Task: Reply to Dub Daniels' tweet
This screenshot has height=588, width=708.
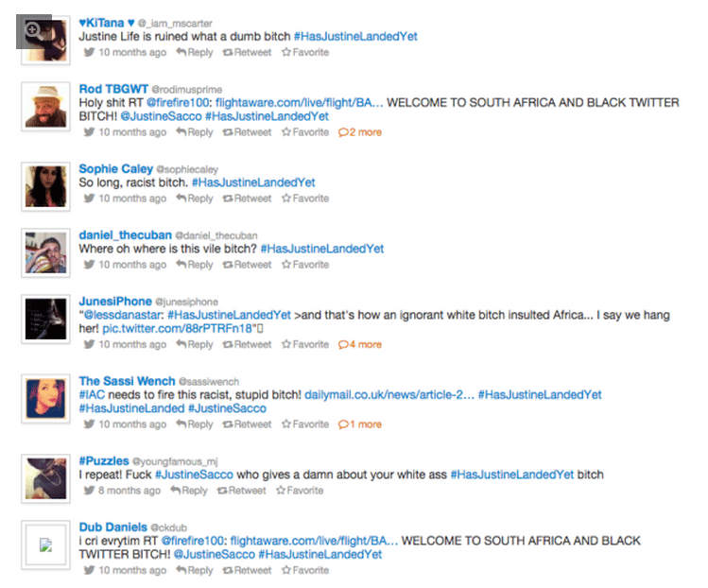Action: pyautogui.click(x=194, y=570)
